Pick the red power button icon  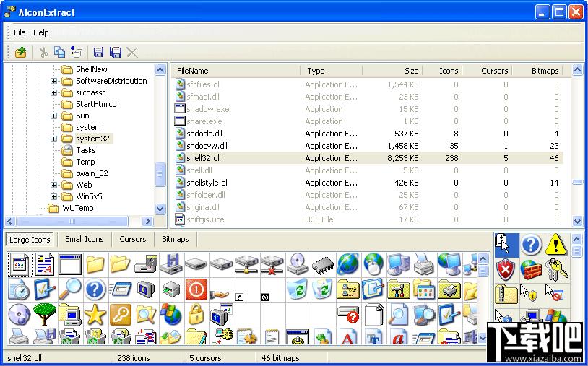pyautogui.click(x=196, y=289)
